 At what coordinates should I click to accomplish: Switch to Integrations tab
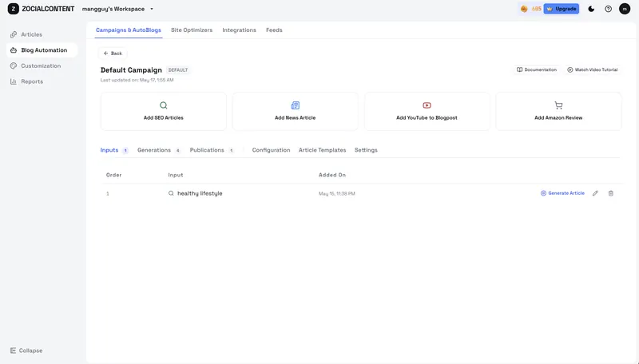(x=239, y=30)
